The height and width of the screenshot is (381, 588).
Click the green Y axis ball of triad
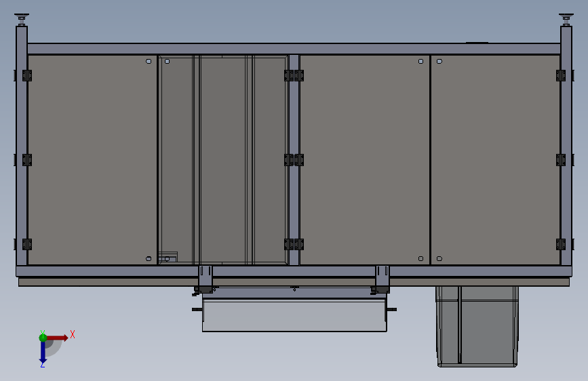(x=43, y=338)
